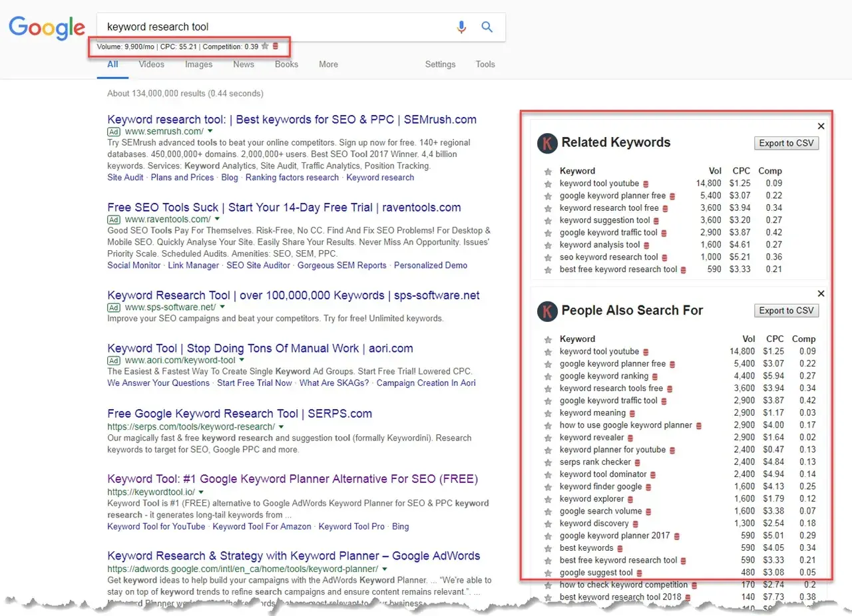Switch to the Images search tab
This screenshot has width=852, height=616.
click(199, 65)
